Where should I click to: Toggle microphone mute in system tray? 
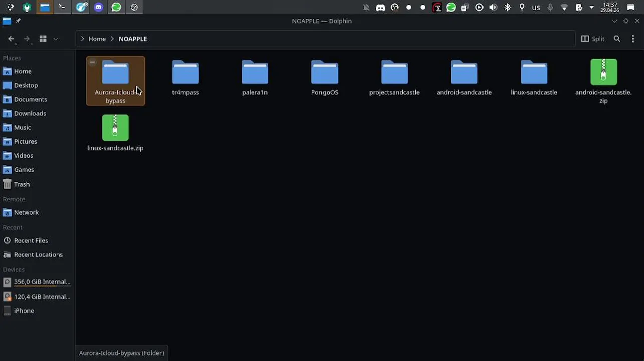550,7
